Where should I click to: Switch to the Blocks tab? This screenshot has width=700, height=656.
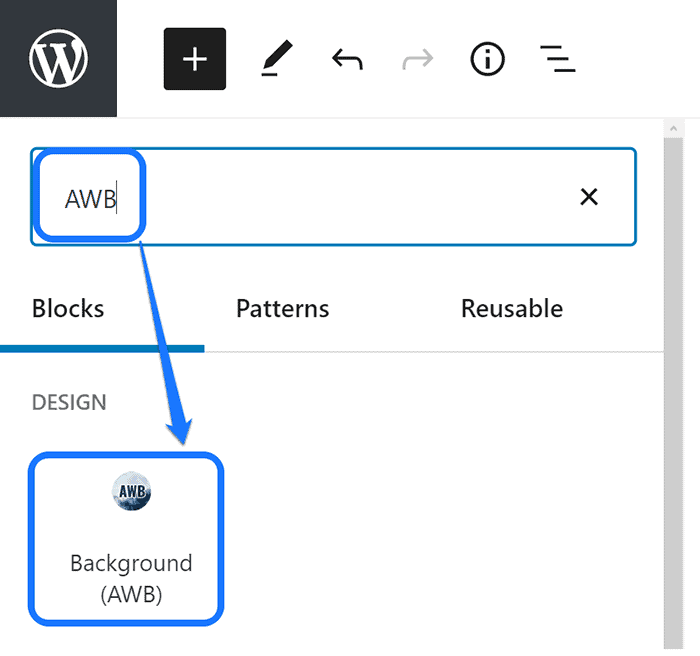(68, 309)
